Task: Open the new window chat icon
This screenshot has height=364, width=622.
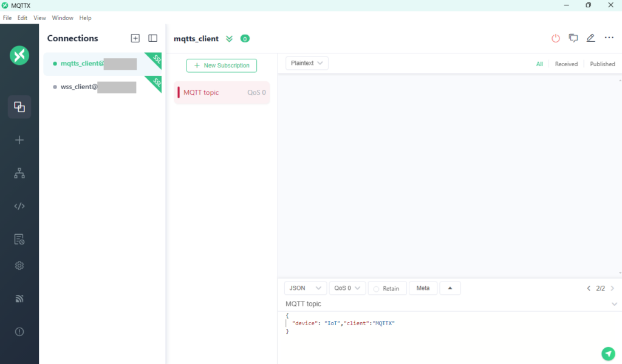Action: (x=573, y=38)
